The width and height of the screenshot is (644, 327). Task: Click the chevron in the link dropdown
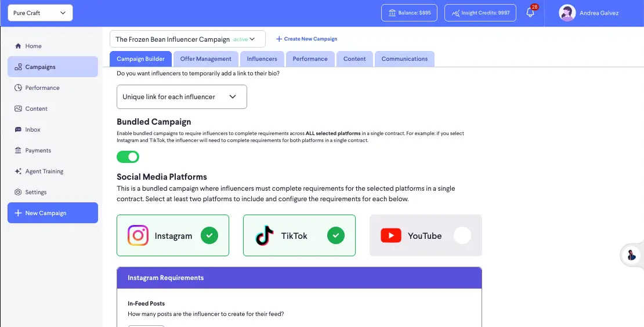[233, 97]
